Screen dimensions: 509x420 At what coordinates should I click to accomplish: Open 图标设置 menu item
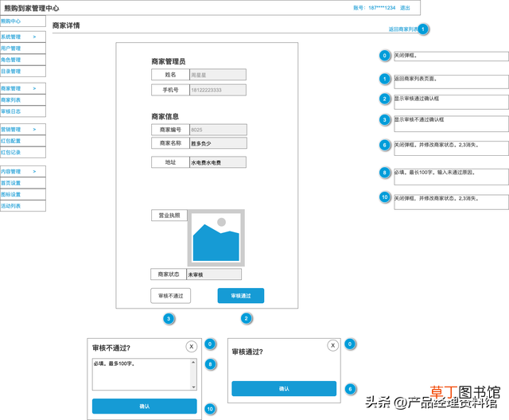click(x=23, y=194)
